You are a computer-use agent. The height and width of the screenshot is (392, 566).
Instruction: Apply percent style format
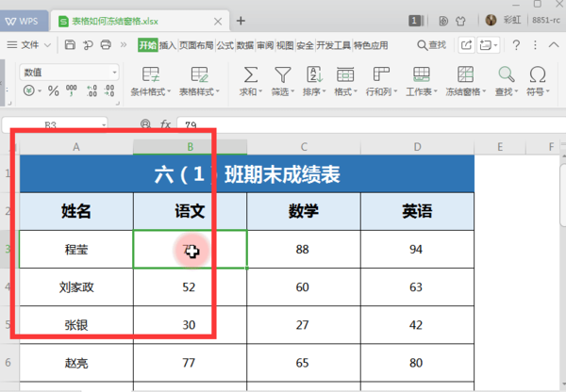53,90
